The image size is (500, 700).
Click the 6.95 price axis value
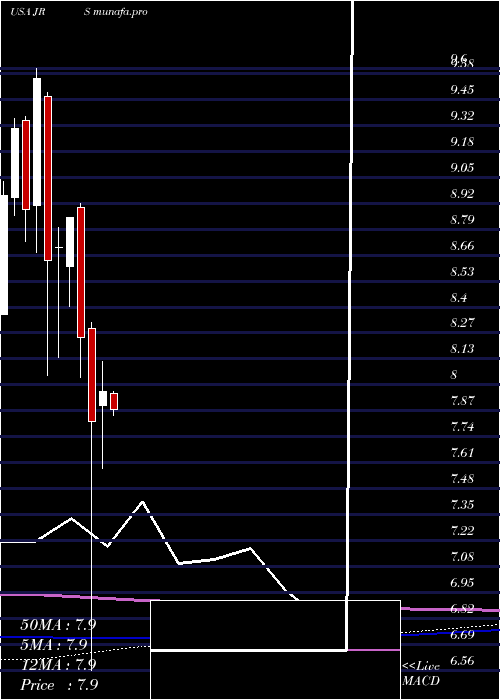pyautogui.click(x=462, y=582)
